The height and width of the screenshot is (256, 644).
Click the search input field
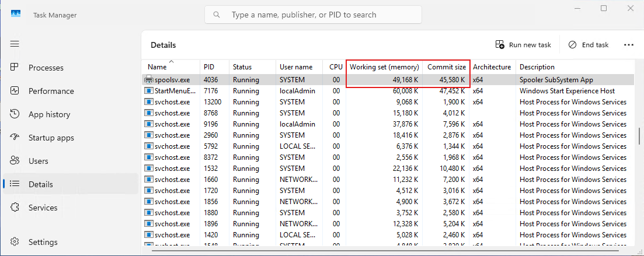coord(313,15)
